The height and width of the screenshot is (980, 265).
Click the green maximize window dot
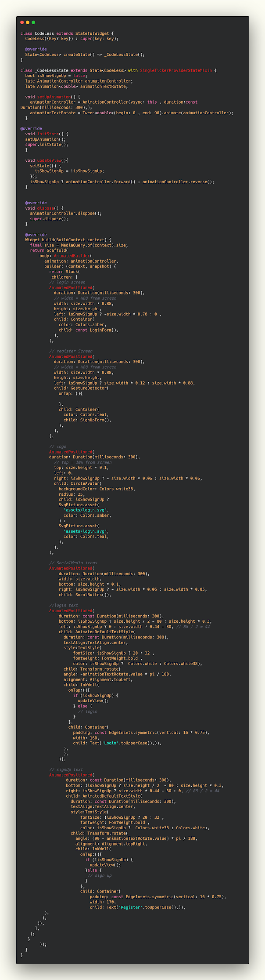tap(33, 22)
